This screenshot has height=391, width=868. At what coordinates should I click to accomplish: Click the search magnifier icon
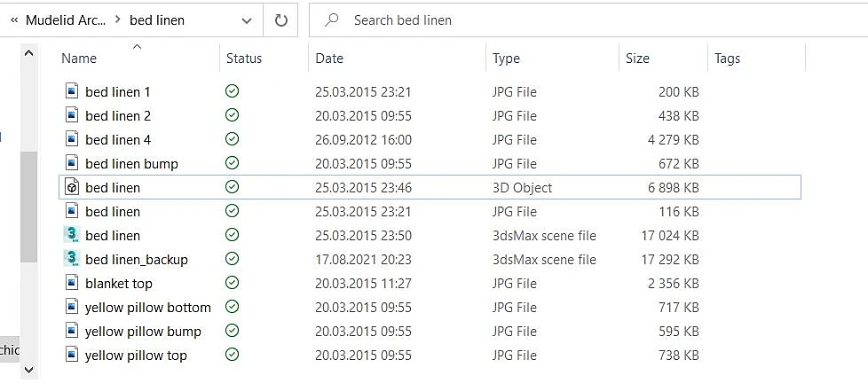tap(331, 20)
